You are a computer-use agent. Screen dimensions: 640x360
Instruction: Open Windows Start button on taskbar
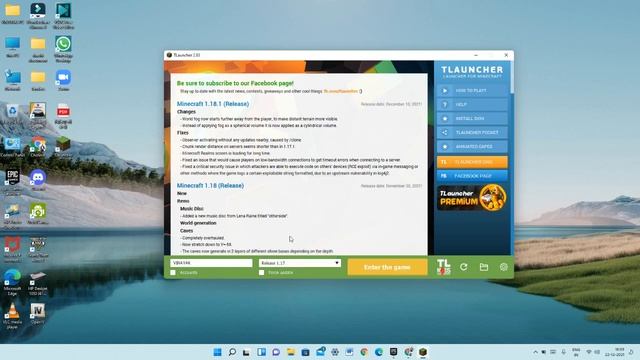(218, 352)
